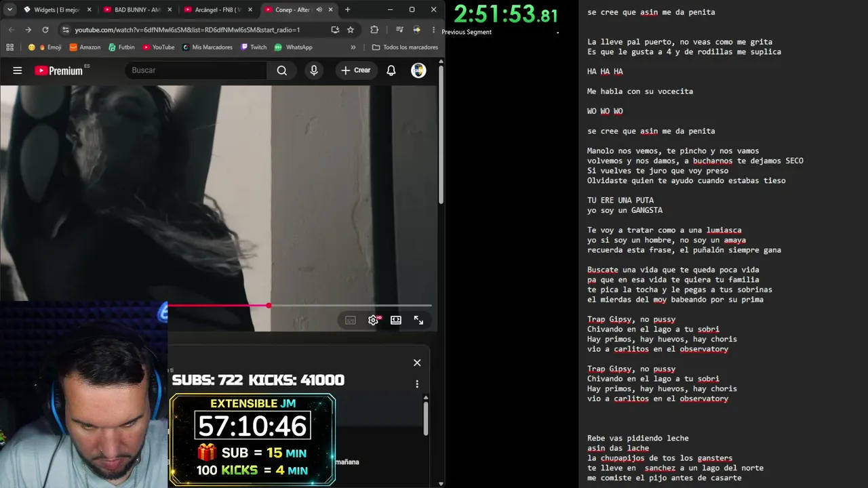This screenshot has width=868, height=488.
Task: Toggle subtitles on the video player
Action: [x=351, y=321]
